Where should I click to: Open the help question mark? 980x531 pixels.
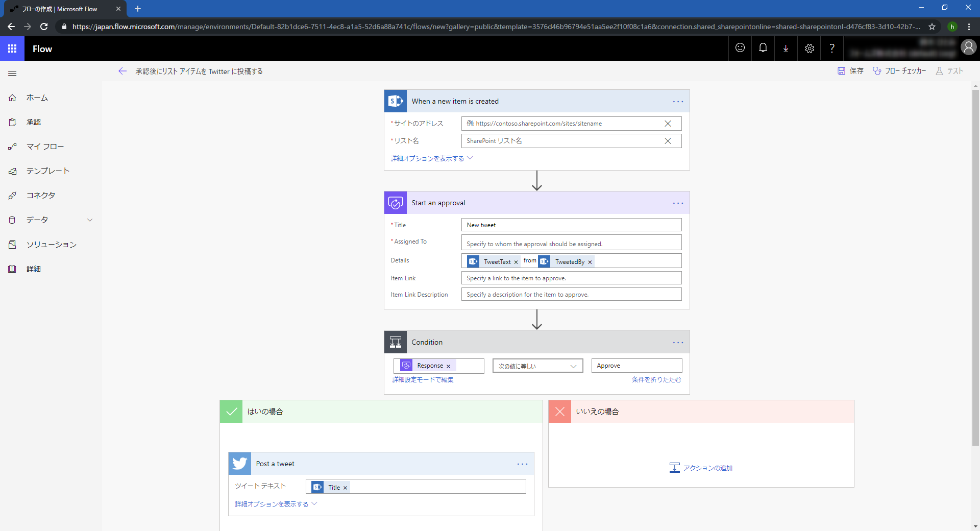click(x=832, y=48)
